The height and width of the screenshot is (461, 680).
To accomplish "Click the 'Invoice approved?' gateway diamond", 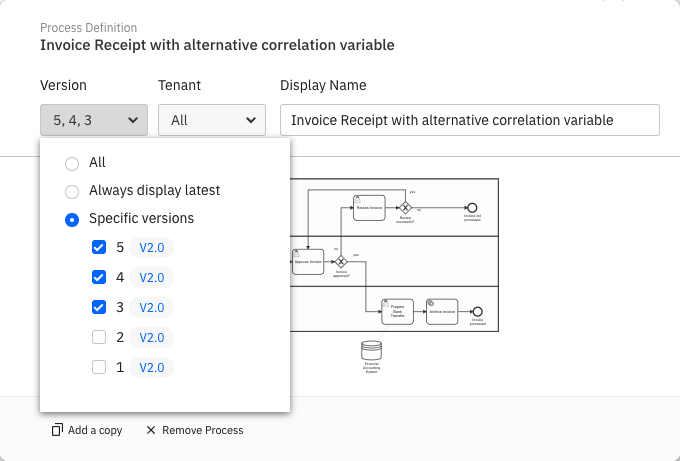I will click(340, 261).
